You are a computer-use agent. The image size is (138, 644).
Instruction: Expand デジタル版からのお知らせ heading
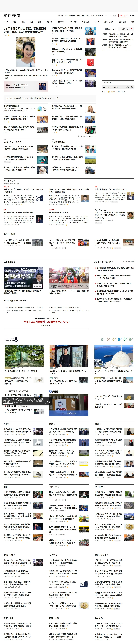tap(16, 301)
